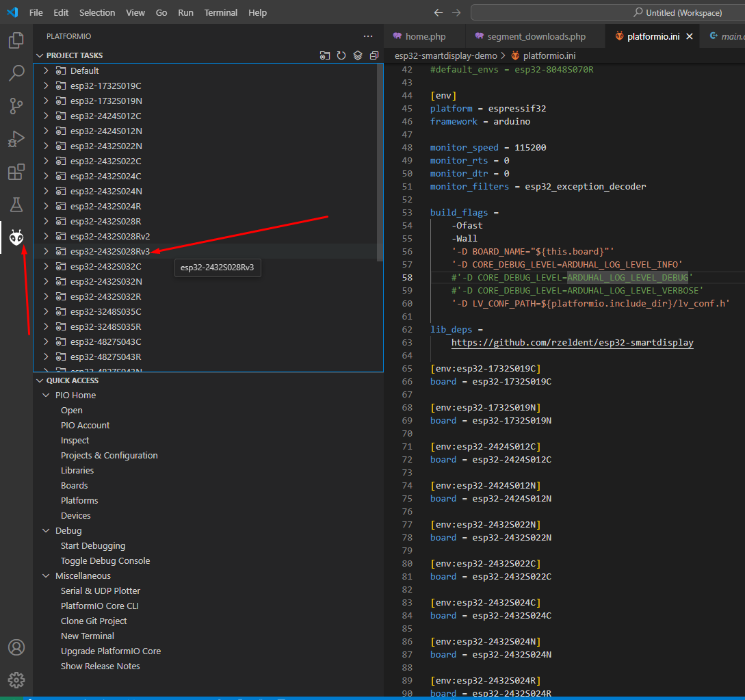Close the platformio.ini tab
This screenshot has height=700, width=745.
click(689, 36)
